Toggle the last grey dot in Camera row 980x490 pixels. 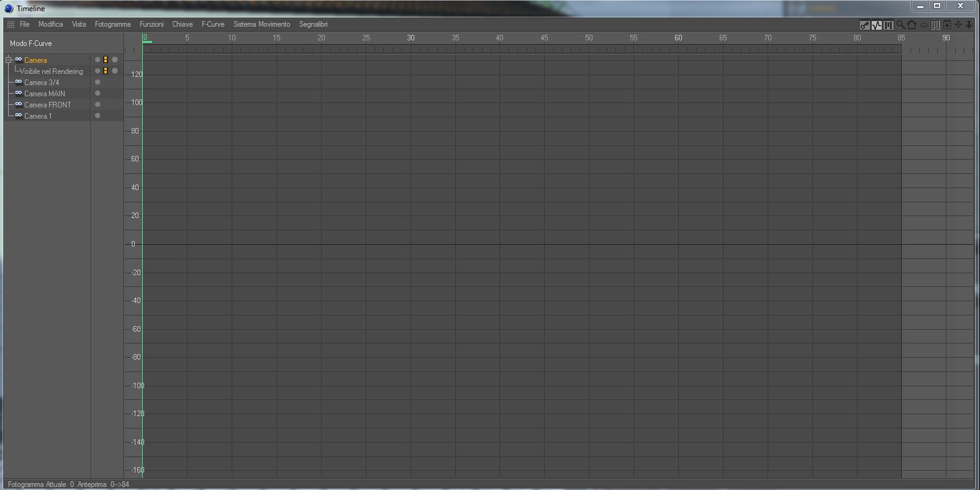click(115, 60)
